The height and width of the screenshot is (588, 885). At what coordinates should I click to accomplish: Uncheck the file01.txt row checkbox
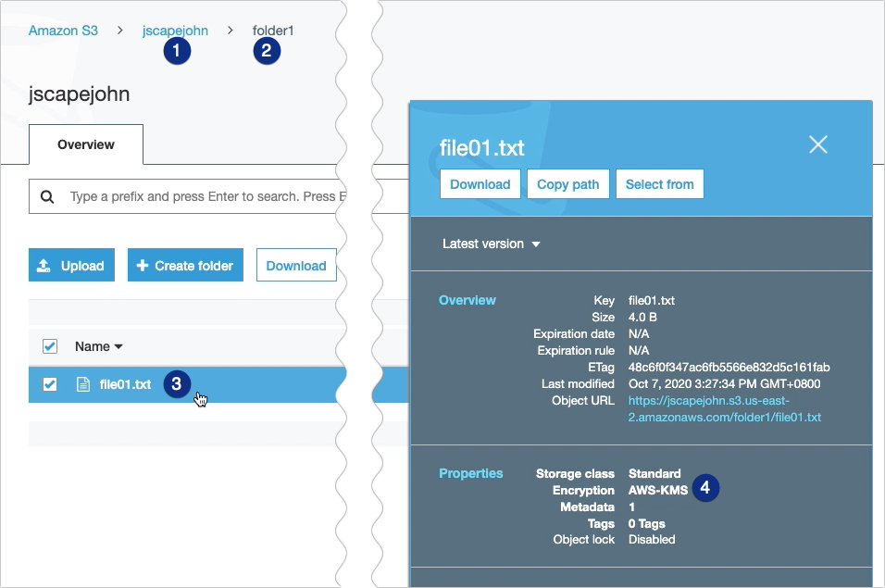50,384
